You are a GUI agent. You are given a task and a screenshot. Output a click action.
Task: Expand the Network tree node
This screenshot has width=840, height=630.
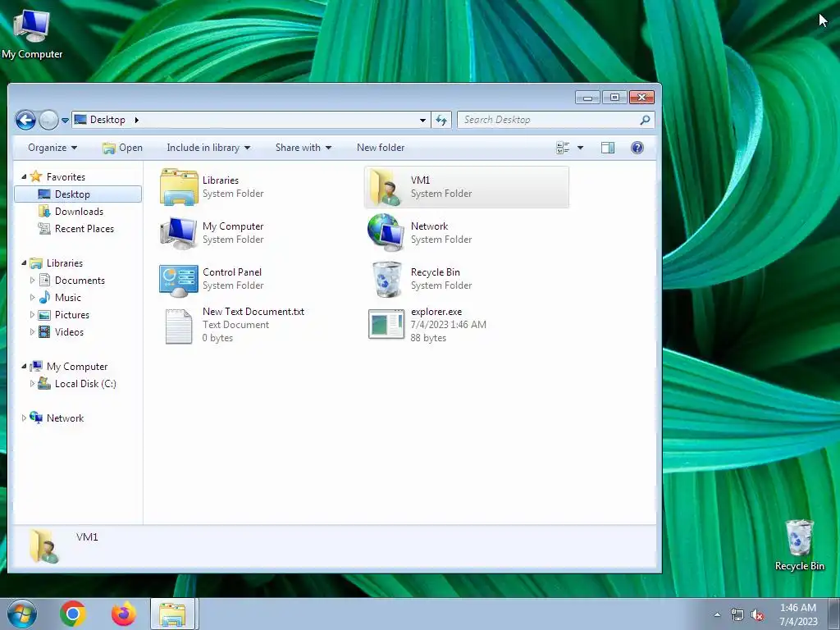coord(24,418)
